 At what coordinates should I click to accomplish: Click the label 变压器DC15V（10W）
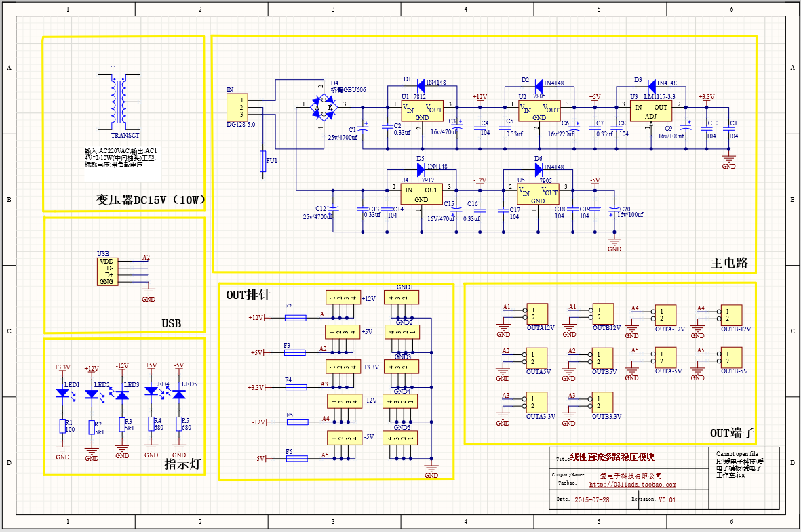(150, 200)
